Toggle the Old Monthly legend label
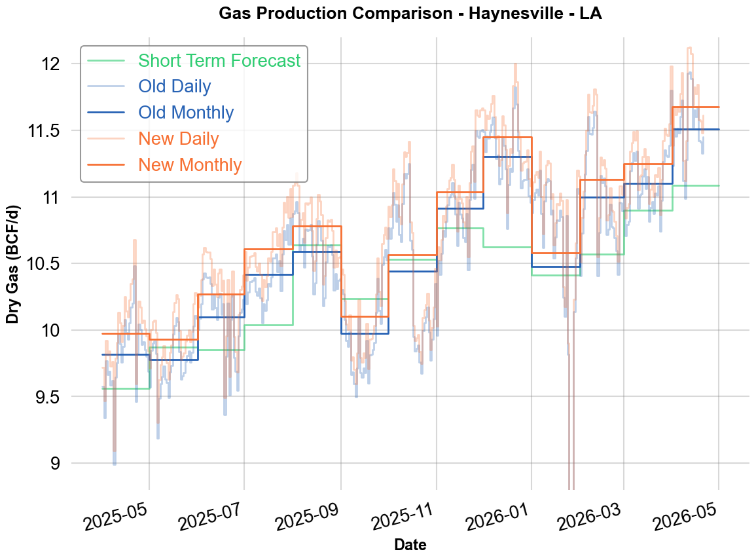This screenshot has width=756, height=560. (186, 113)
